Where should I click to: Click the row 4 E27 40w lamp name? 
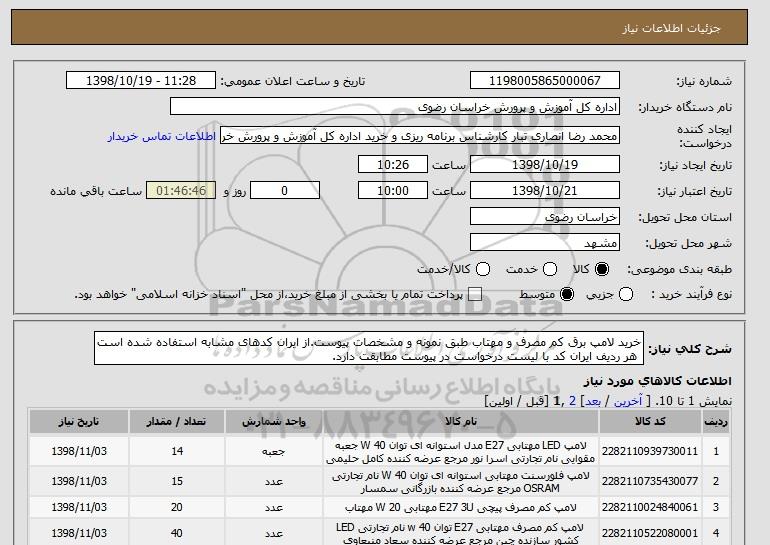coord(461,534)
